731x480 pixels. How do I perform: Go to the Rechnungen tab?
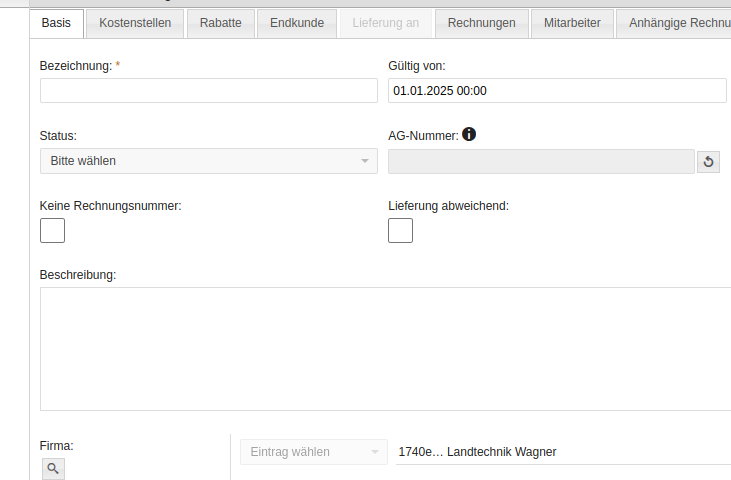coord(481,23)
